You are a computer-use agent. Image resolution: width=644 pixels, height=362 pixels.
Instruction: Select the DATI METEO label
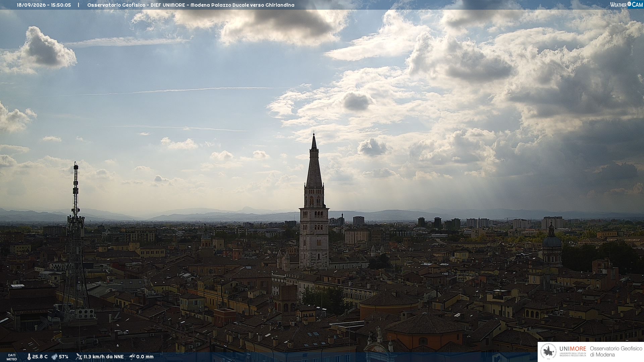pos(12,357)
